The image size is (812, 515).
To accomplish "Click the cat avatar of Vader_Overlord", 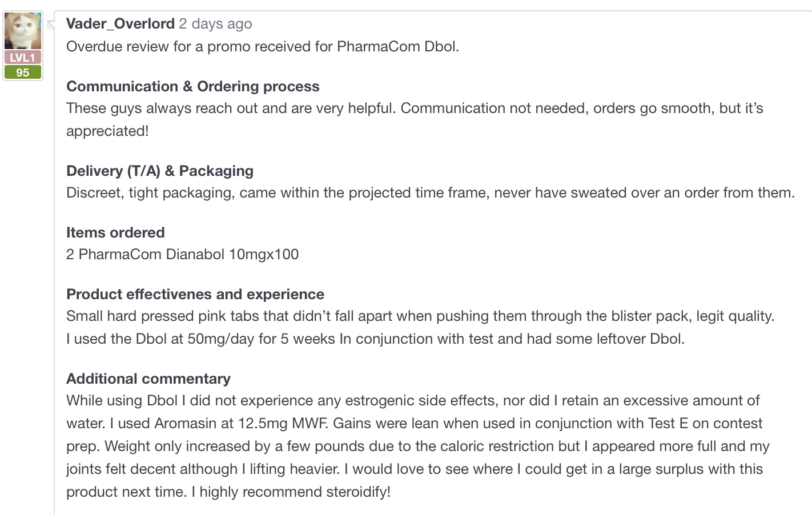I will point(23,31).
